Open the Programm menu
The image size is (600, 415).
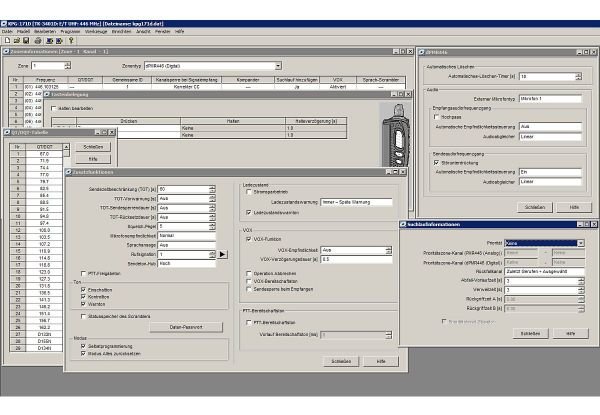coord(69,31)
